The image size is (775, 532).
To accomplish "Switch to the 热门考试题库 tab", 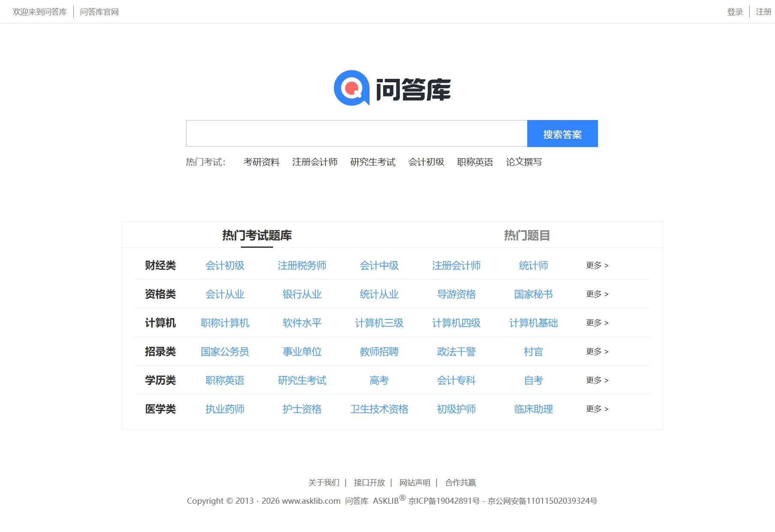I will click(257, 235).
